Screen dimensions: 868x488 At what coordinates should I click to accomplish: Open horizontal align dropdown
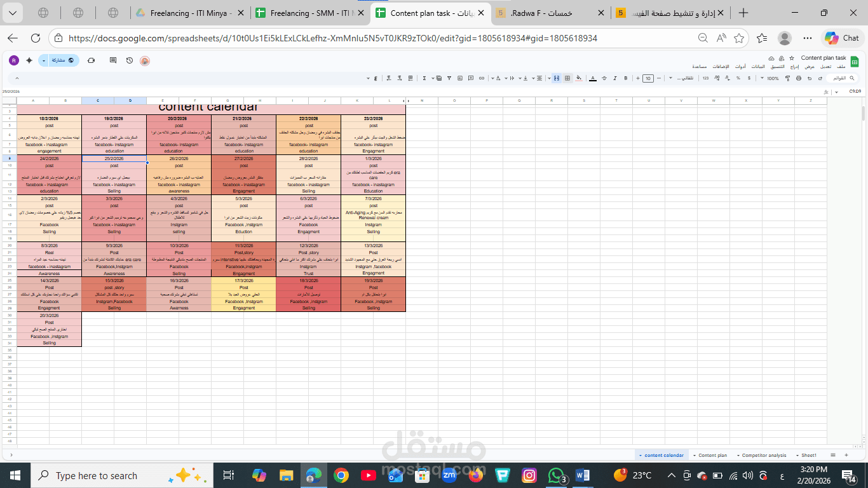tap(537, 78)
